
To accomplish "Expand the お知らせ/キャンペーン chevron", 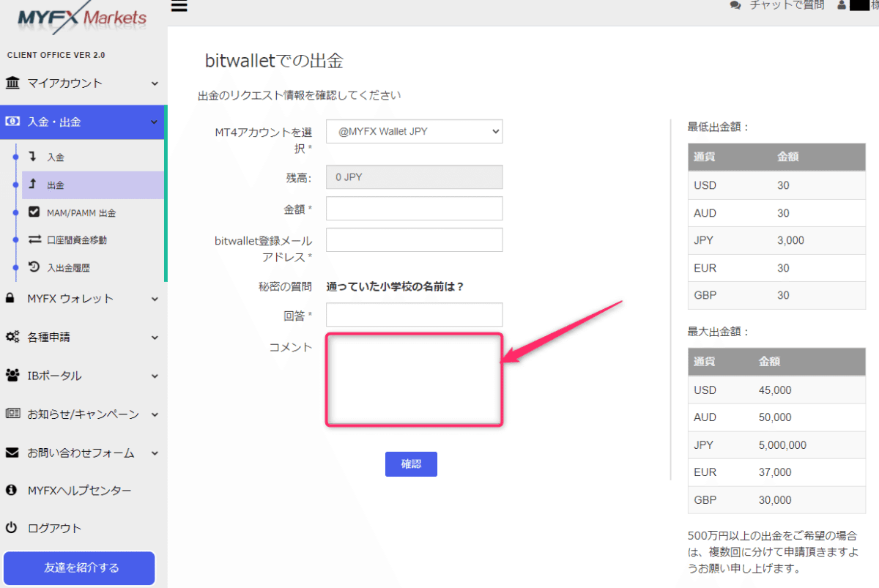I will [155, 414].
